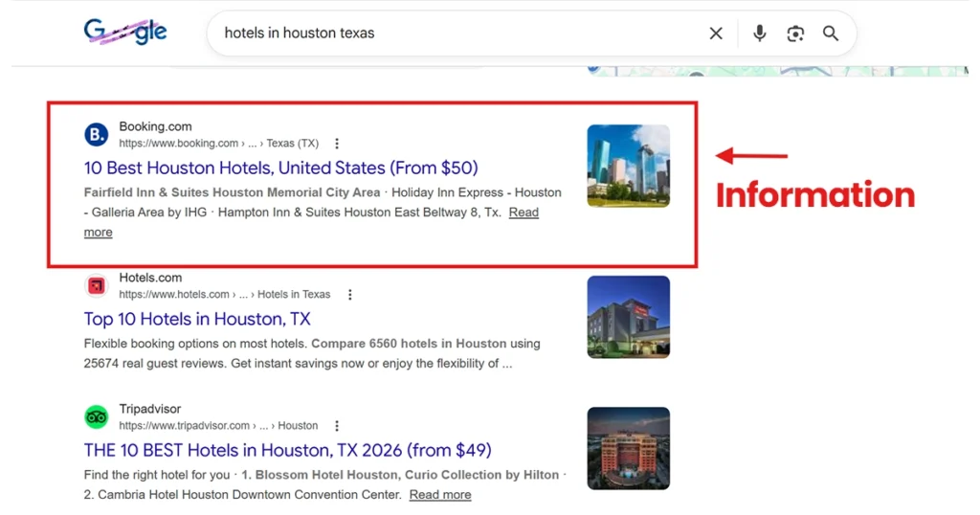Click the Tripadvisor owl favicon
Viewport: 980px width, 515px height.
tap(97, 416)
